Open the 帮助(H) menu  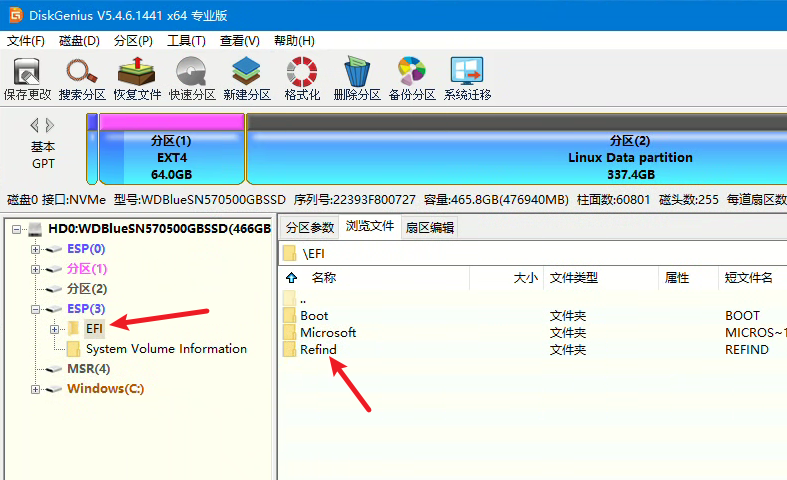[x=294, y=41]
